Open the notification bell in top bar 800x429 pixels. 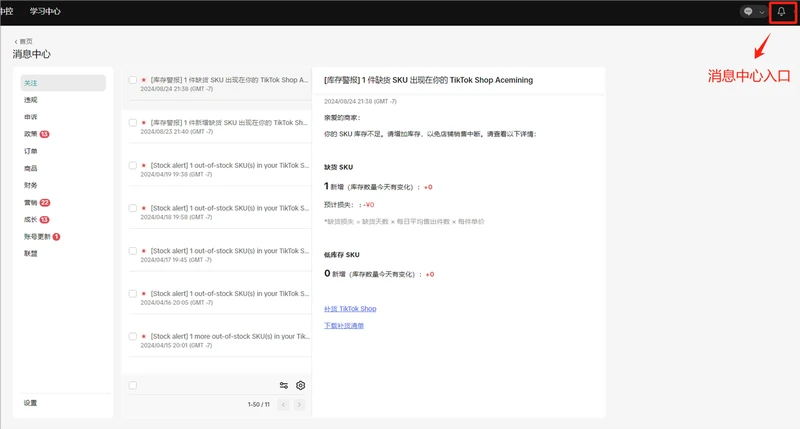point(781,12)
